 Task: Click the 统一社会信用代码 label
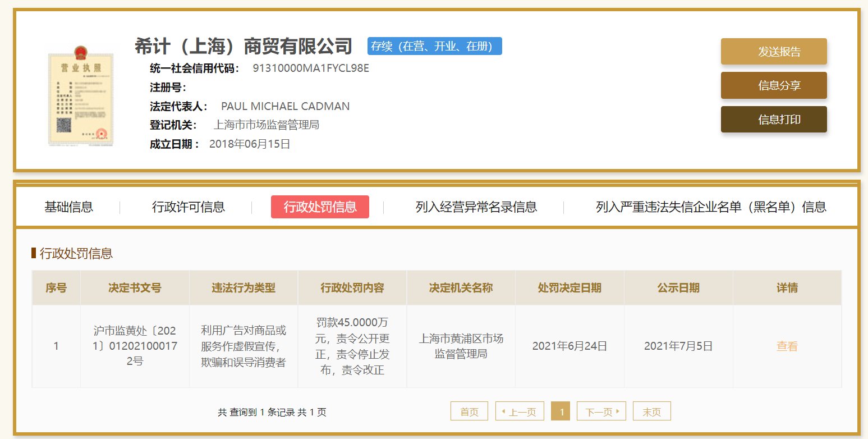(195, 68)
